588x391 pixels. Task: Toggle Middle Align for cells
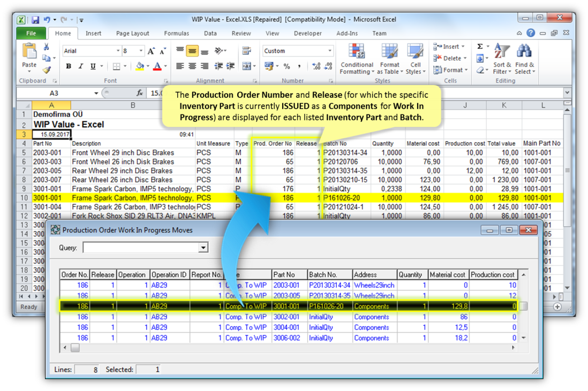coord(192,51)
